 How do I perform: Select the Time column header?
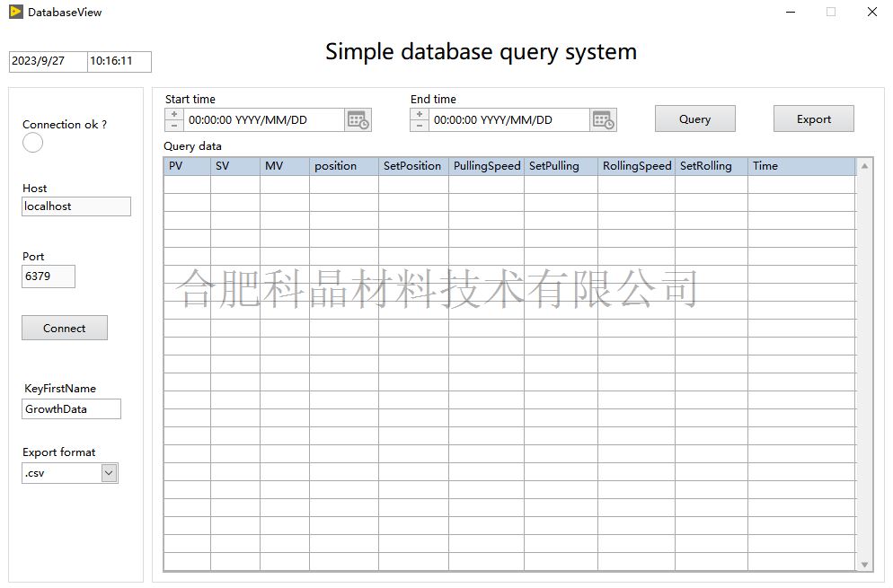coord(800,166)
